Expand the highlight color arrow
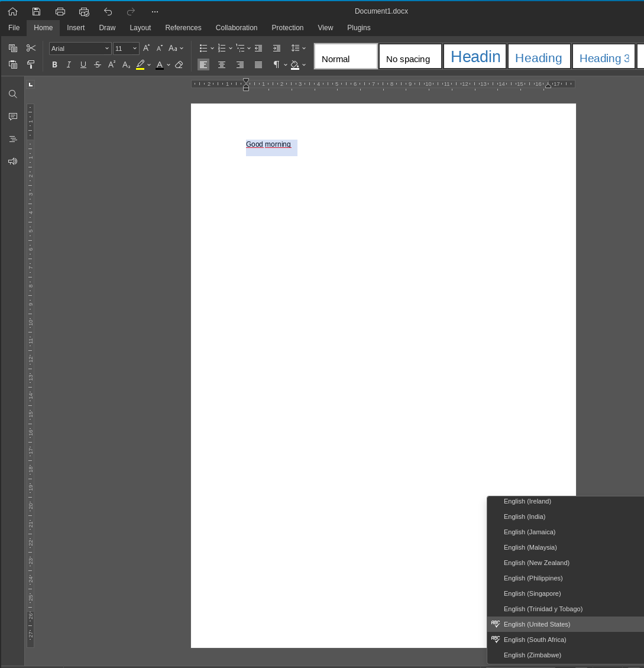 click(148, 64)
